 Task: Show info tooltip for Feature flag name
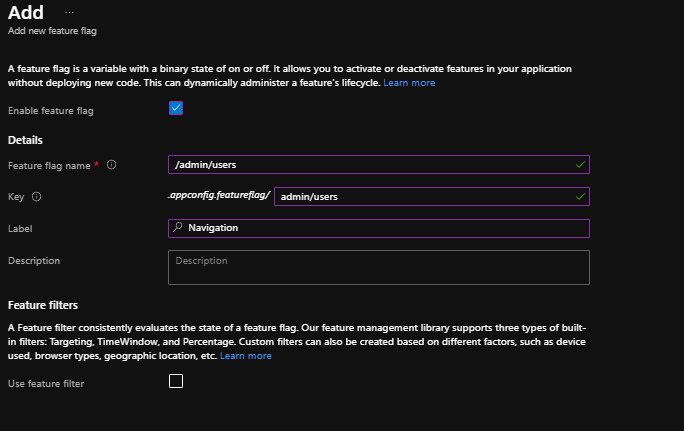point(112,165)
